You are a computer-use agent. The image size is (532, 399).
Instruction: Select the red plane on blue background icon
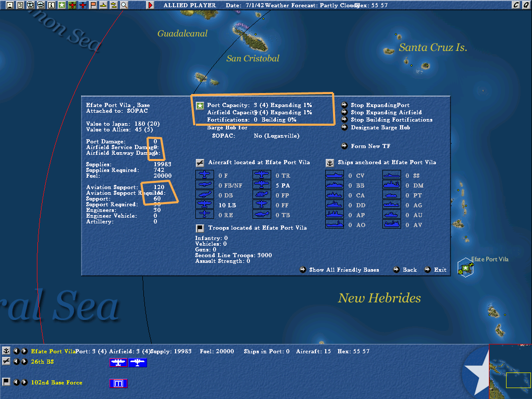83,5
